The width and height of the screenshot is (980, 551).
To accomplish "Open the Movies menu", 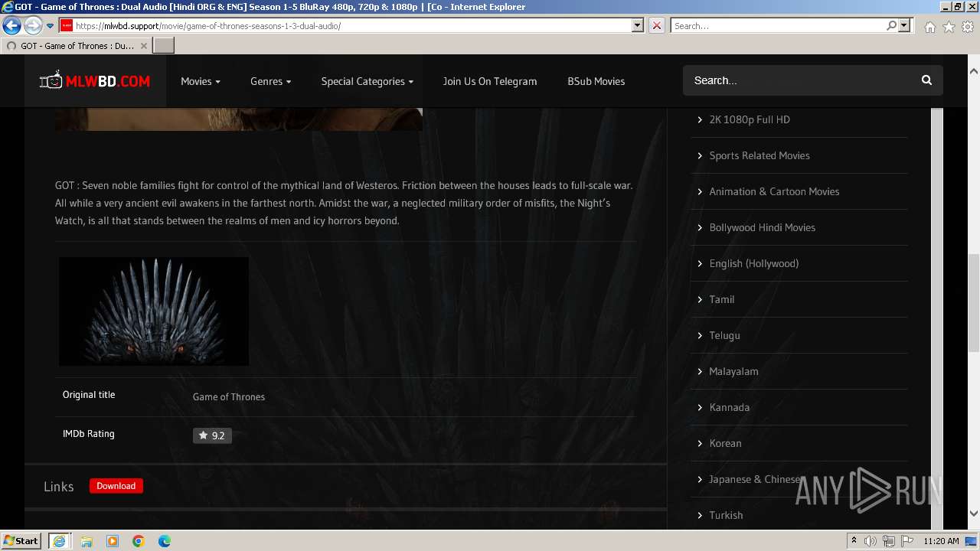I will (x=201, y=81).
